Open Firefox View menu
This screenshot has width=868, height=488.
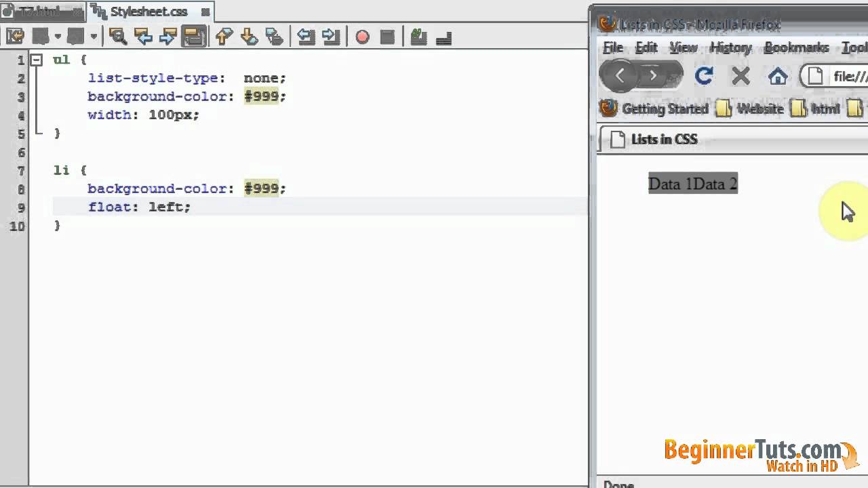(684, 47)
